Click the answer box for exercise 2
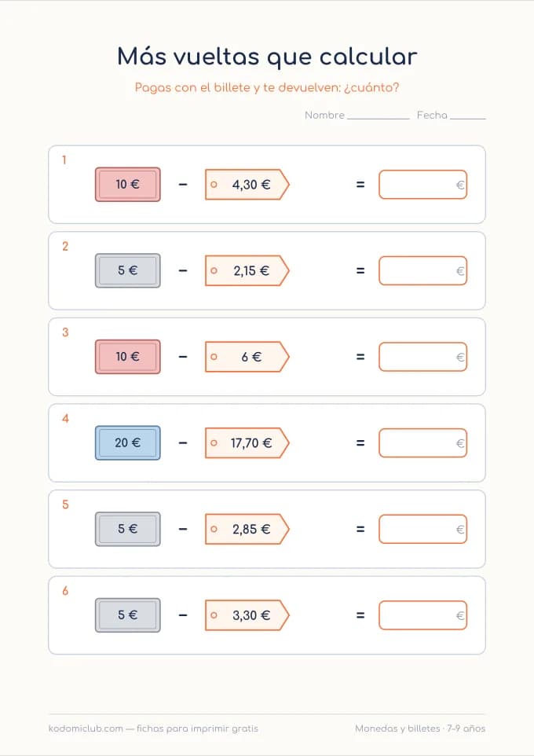The height and width of the screenshot is (756, 534). point(422,270)
